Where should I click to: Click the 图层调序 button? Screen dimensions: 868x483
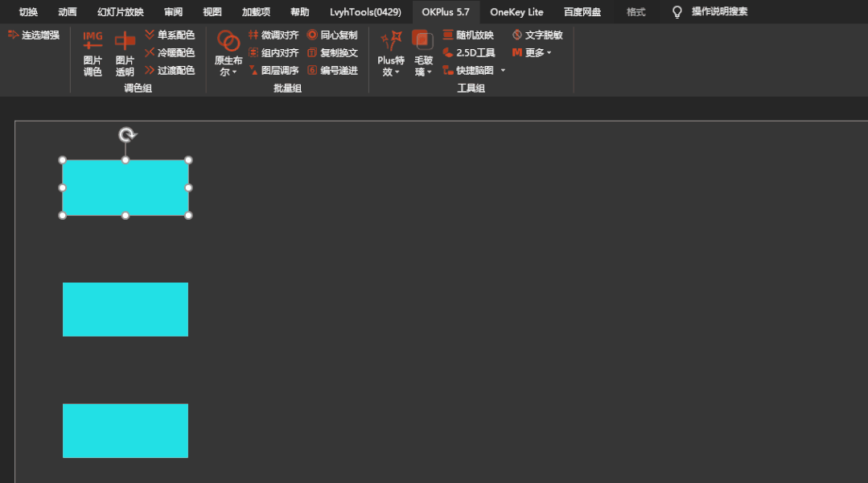274,70
